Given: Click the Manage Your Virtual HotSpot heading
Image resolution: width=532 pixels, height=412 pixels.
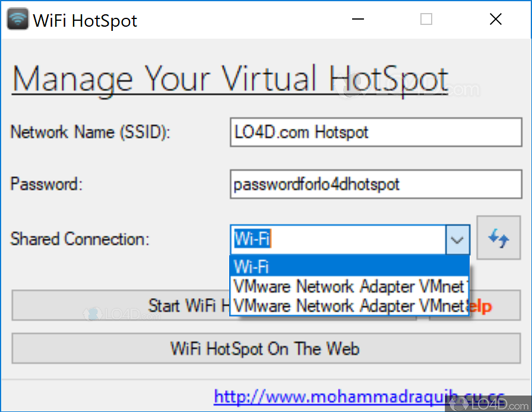Looking at the screenshot, I should click(x=230, y=80).
